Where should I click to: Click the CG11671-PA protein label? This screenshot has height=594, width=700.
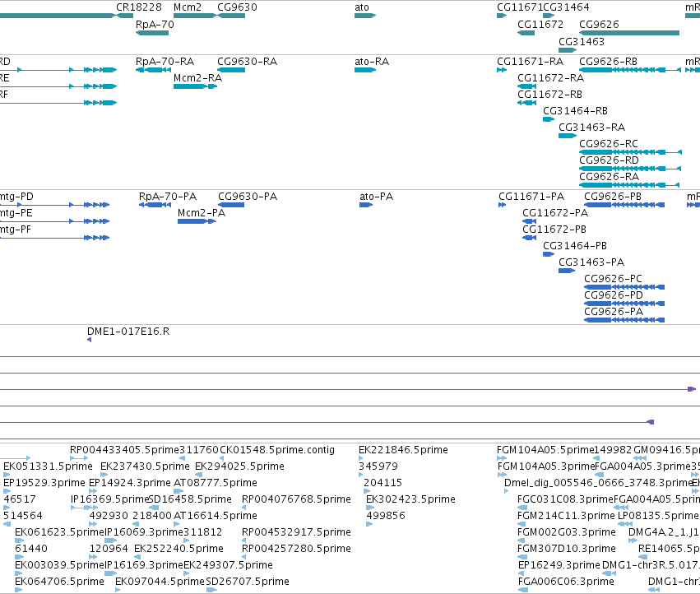click(x=531, y=197)
